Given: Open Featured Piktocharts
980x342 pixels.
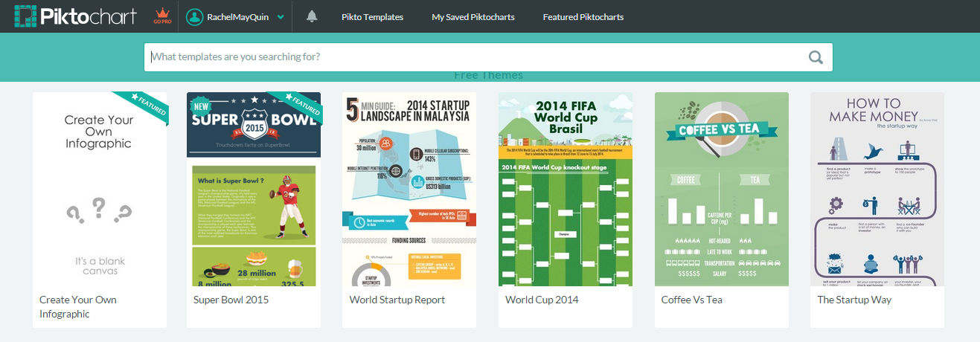Looking at the screenshot, I should click(x=583, y=16).
